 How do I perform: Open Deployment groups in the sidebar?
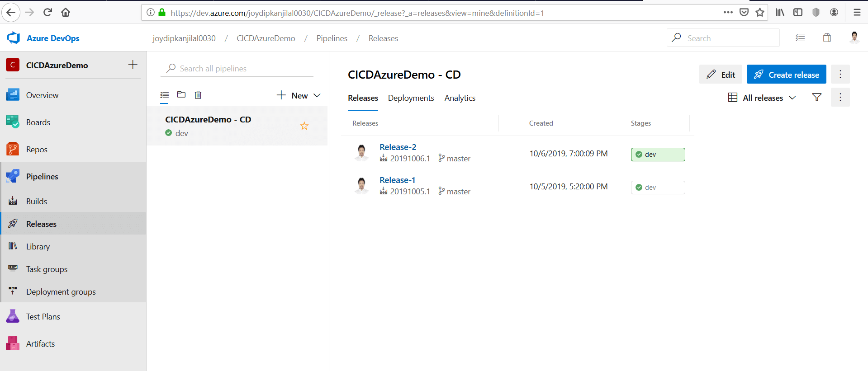(x=73, y=291)
